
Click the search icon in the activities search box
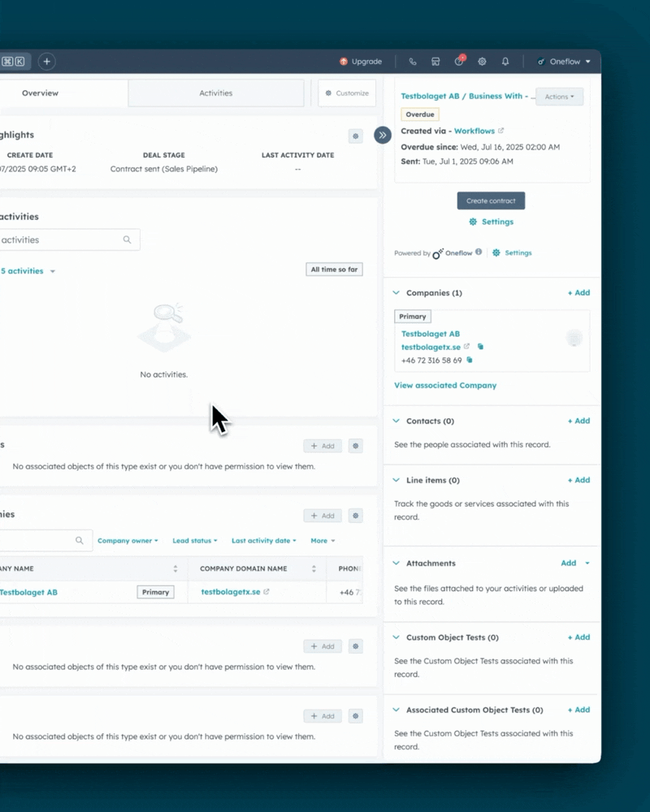[128, 240]
